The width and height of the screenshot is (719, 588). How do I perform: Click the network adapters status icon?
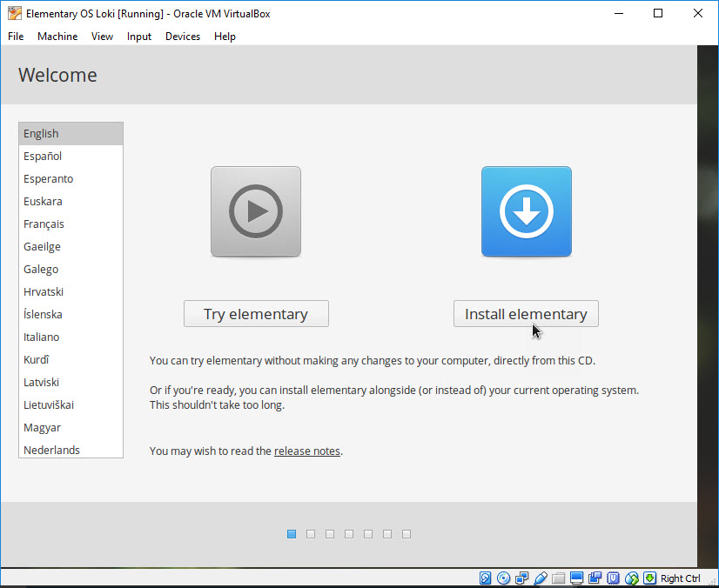tap(521, 578)
